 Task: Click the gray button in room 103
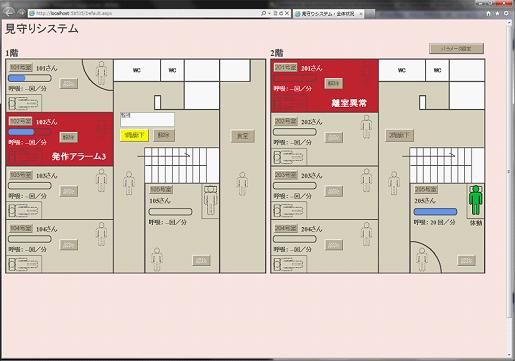click(x=69, y=191)
